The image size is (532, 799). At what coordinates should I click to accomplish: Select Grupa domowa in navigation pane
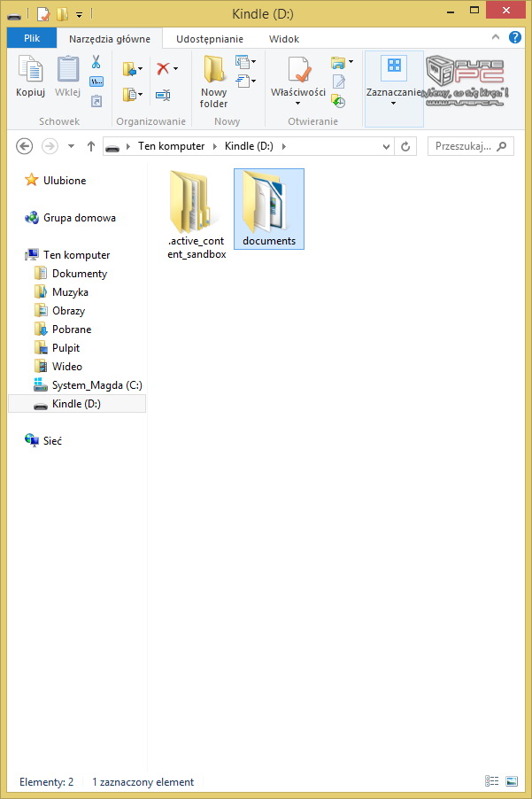coord(70,218)
